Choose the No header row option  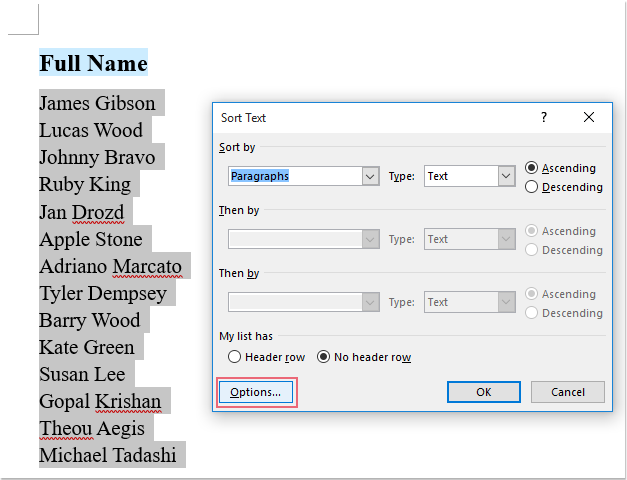(324, 357)
